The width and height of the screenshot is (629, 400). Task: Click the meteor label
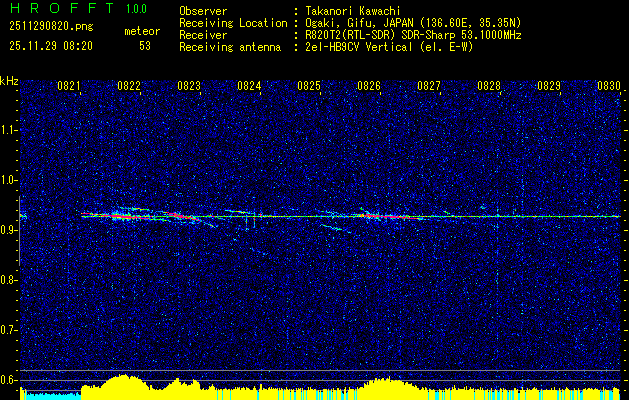click(142, 31)
